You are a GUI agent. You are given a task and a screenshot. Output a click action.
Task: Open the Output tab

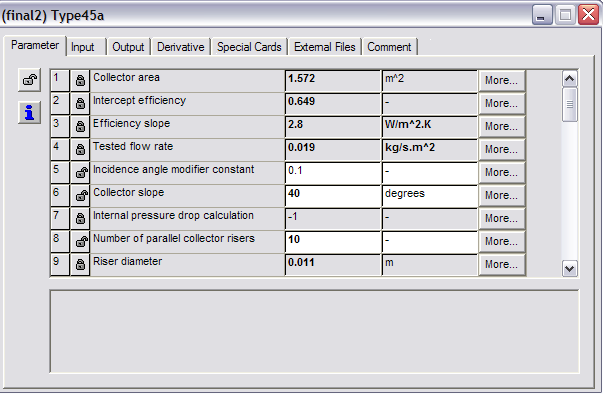pos(128,47)
